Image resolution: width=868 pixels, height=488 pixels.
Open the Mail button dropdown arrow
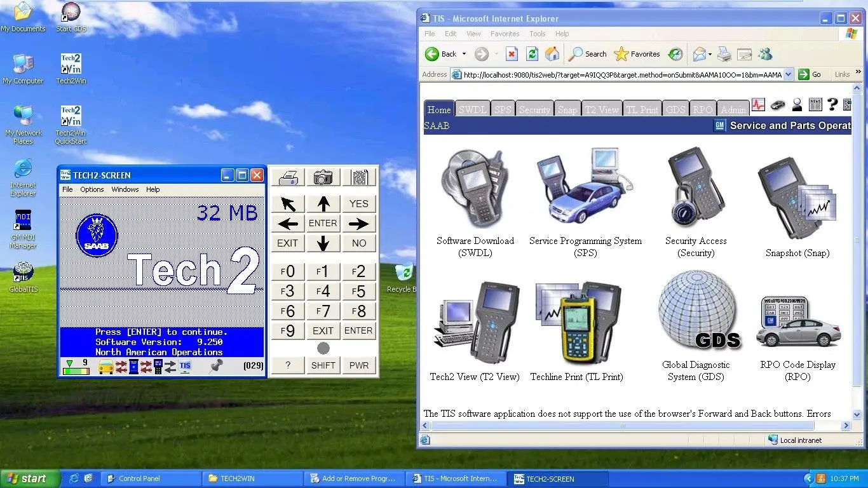click(709, 54)
